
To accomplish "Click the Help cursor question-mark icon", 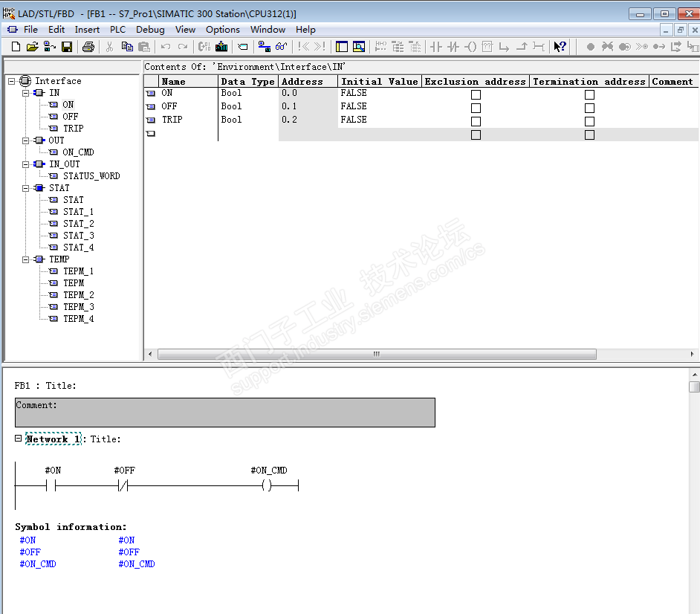I will pyautogui.click(x=560, y=46).
